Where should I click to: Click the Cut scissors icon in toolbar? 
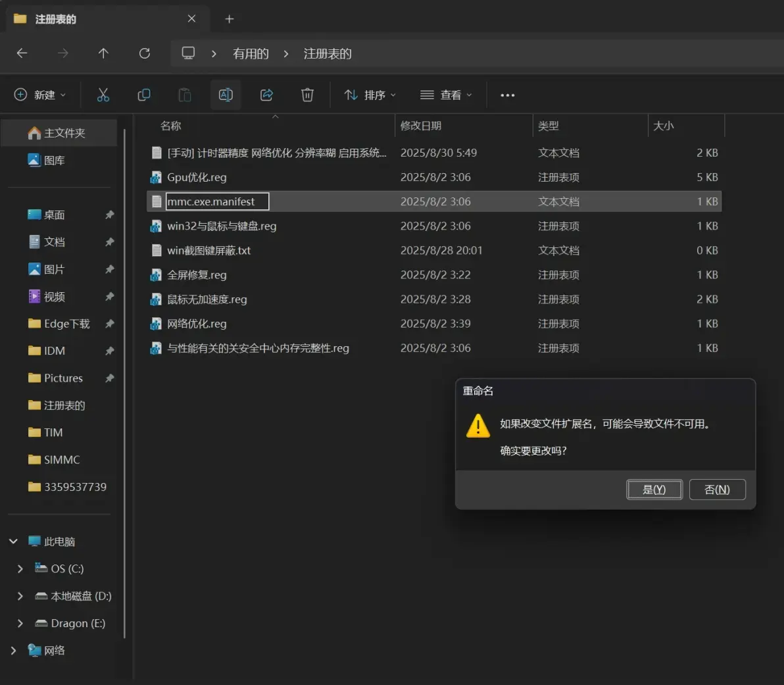(103, 95)
